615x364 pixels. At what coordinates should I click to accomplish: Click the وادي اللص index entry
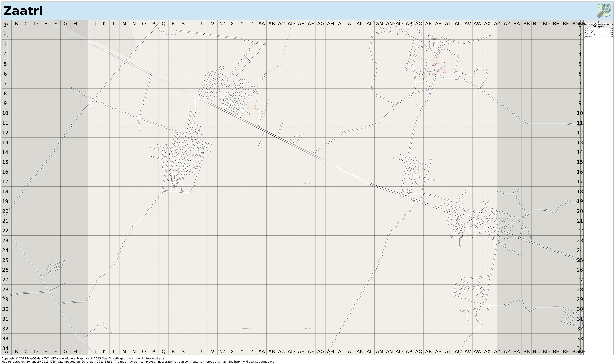pyautogui.click(x=598, y=37)
